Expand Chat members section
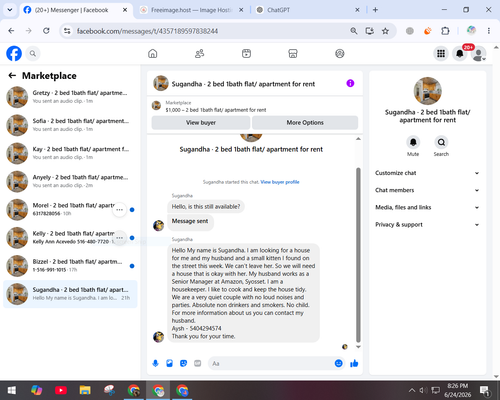 [427, 190]
